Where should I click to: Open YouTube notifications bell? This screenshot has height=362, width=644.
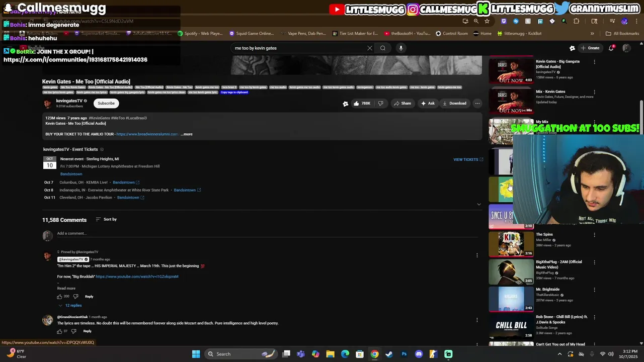point(611,48)
